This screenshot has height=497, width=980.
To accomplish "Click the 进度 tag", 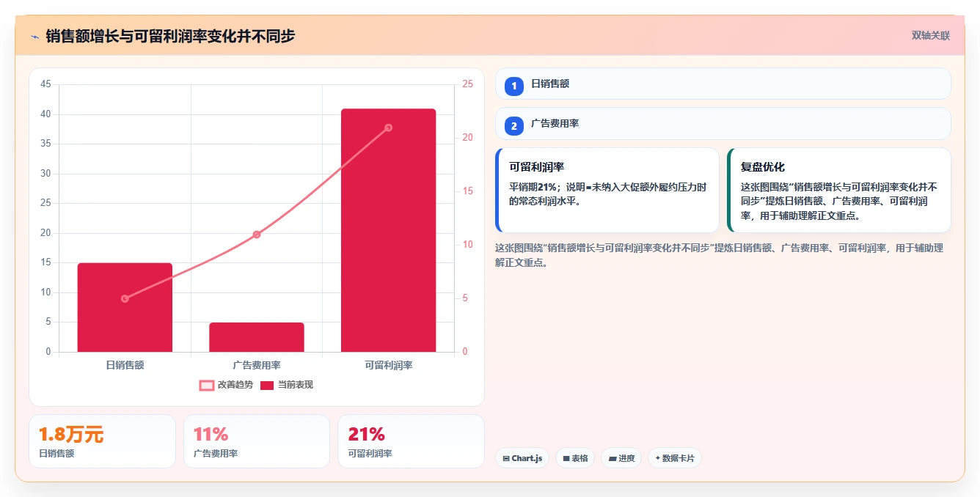I will [x=621, y=458].
